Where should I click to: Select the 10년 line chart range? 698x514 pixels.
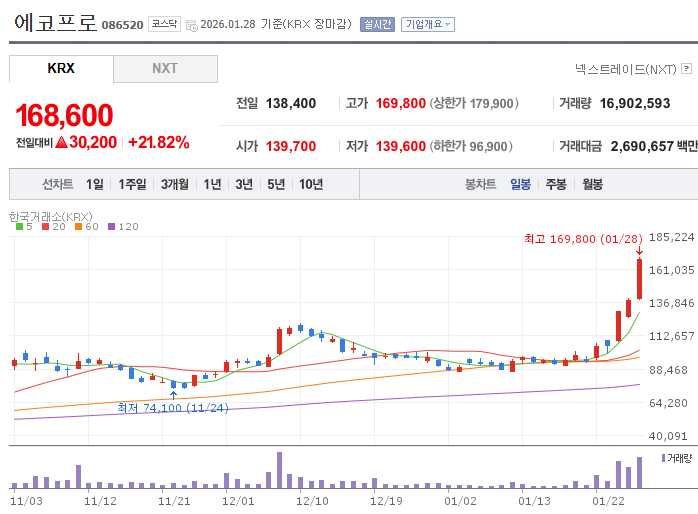(x=311, y=184)
